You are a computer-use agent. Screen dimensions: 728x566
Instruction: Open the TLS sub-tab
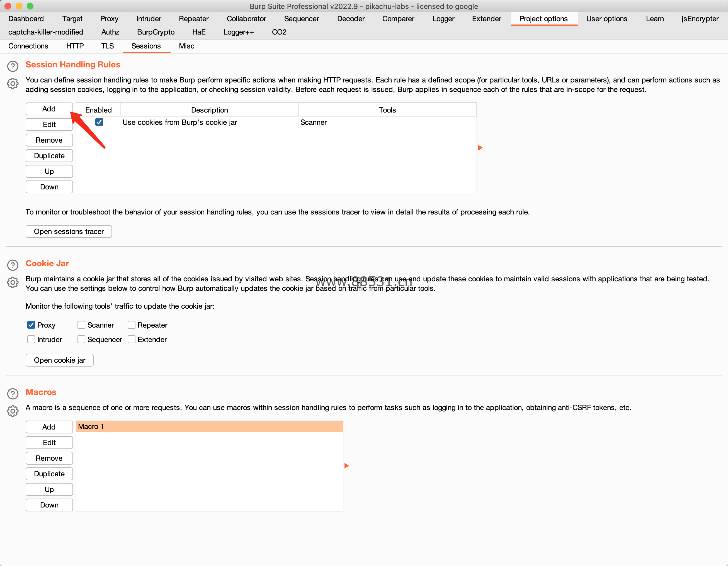[x=108, y=46]
